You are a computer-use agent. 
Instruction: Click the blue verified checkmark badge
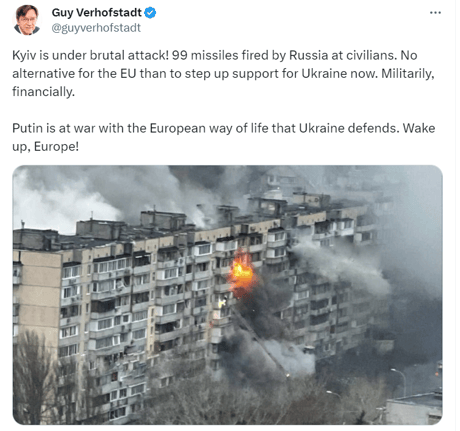pyautogui.click(x=150, y=13)
